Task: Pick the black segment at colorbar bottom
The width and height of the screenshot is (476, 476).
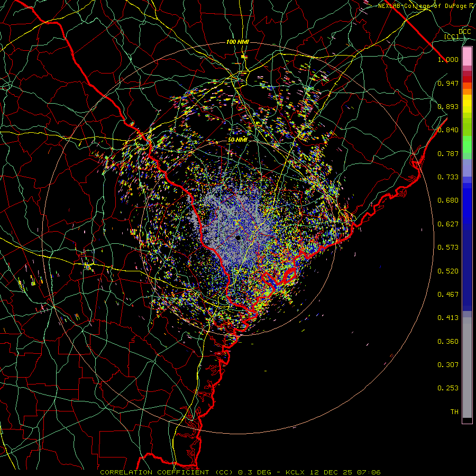Action: [x=467, y=420]
